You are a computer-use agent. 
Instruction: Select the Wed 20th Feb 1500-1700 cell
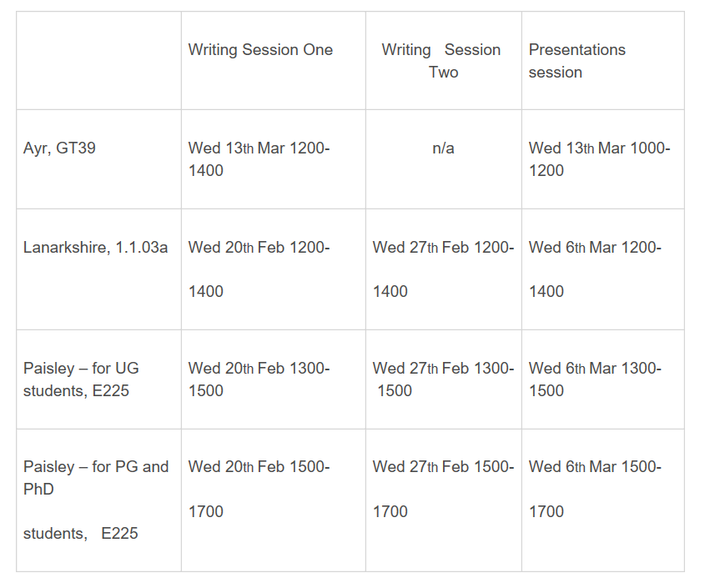[x=259, y=489]
